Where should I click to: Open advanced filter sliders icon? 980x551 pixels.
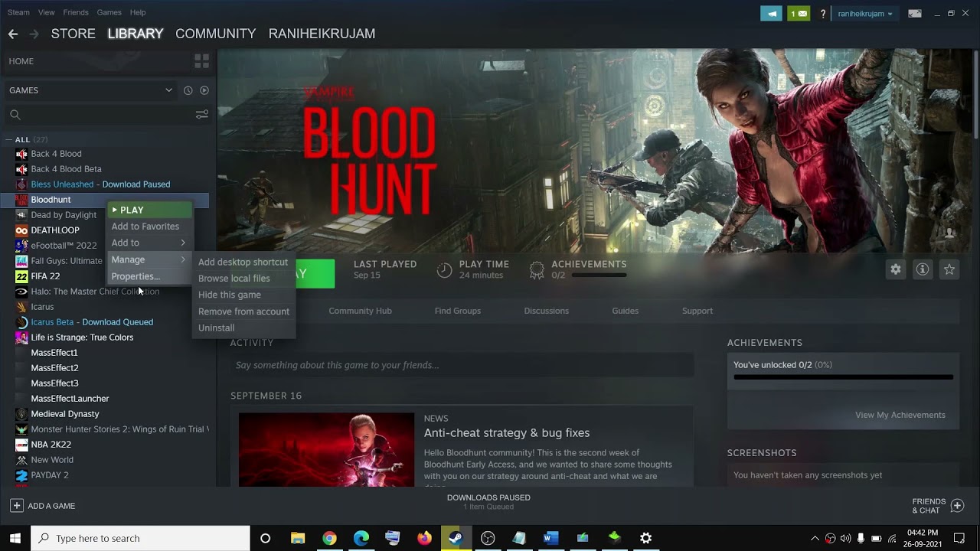[202, 115]
